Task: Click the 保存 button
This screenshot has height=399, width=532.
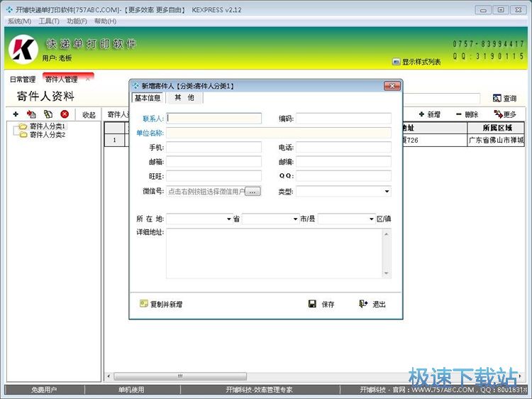Action: (321, 304)
